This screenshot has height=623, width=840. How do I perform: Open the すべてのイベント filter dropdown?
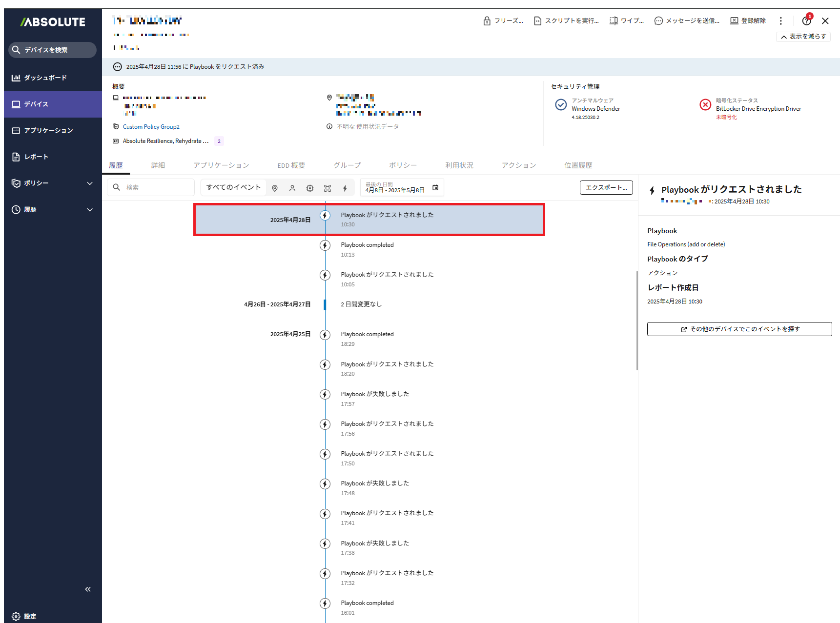[233, 187]
